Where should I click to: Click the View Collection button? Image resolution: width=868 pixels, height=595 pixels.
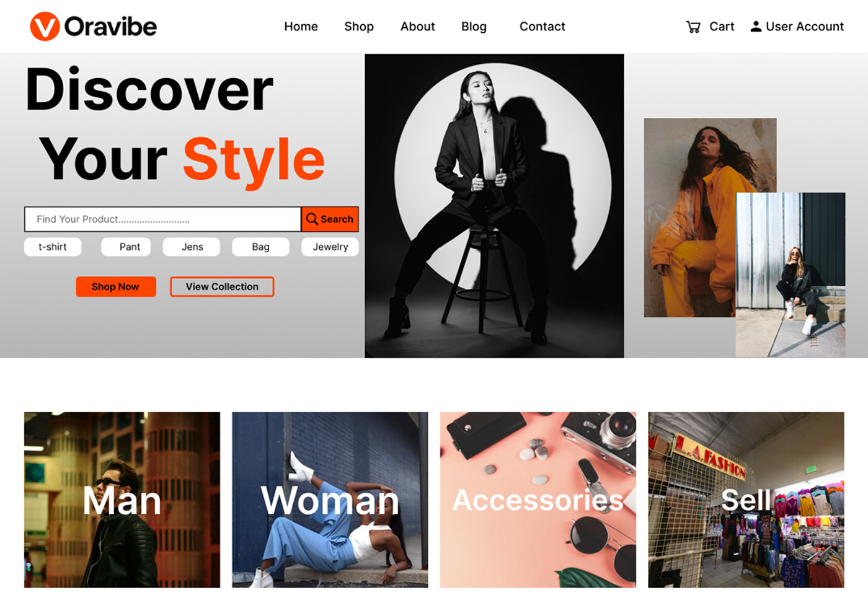tap(221, 286)
